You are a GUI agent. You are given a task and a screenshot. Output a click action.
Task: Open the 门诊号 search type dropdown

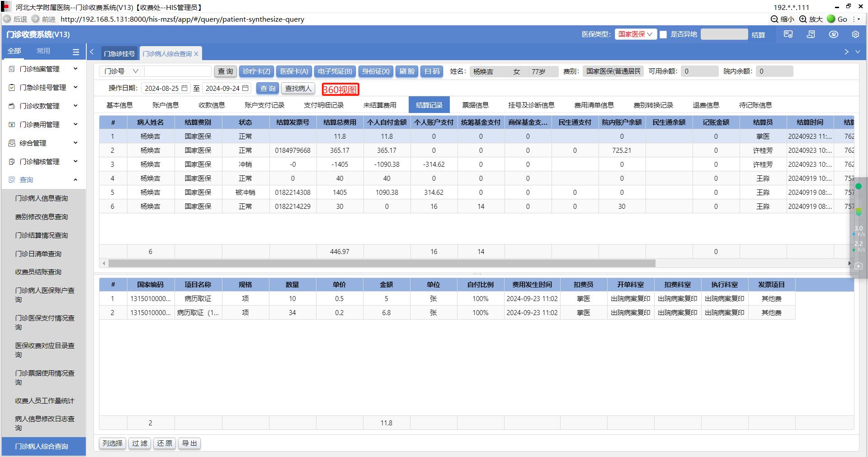pos(122,71)
